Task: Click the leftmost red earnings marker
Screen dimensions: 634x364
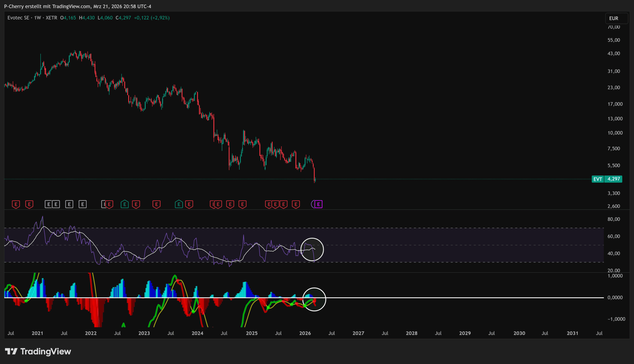Action: [x=16, y=204]
